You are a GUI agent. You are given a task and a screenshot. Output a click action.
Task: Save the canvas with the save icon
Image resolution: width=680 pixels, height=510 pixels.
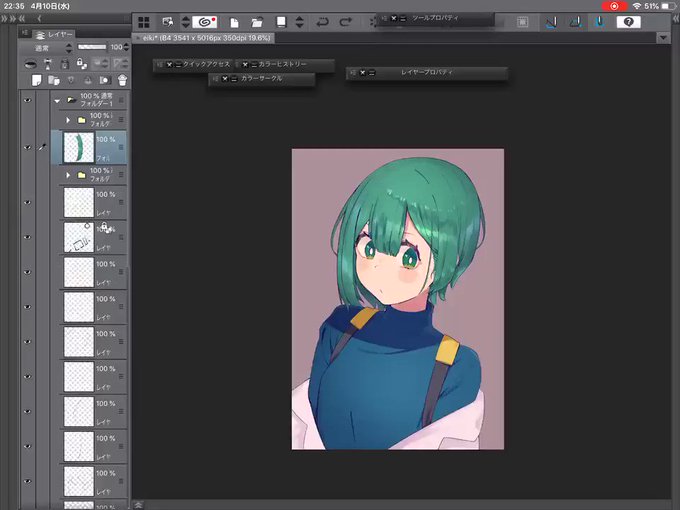click(x=281, y=22)
